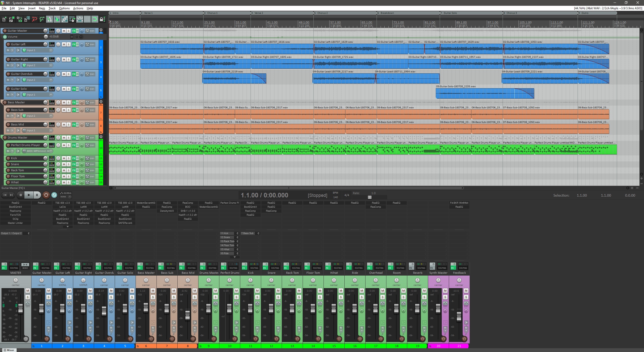Mute the Bass Sub track
644x352 pixels.
pos(64,110)
